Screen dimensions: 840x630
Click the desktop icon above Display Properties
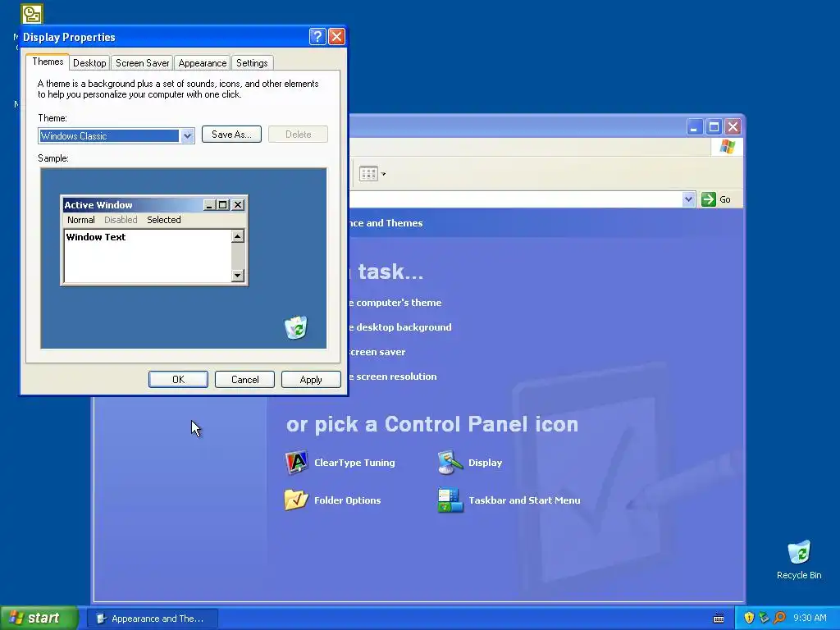click(x=32, y=14)
